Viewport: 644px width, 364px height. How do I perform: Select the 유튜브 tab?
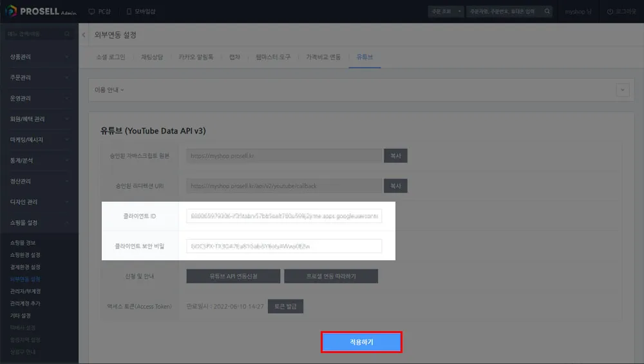365,57
